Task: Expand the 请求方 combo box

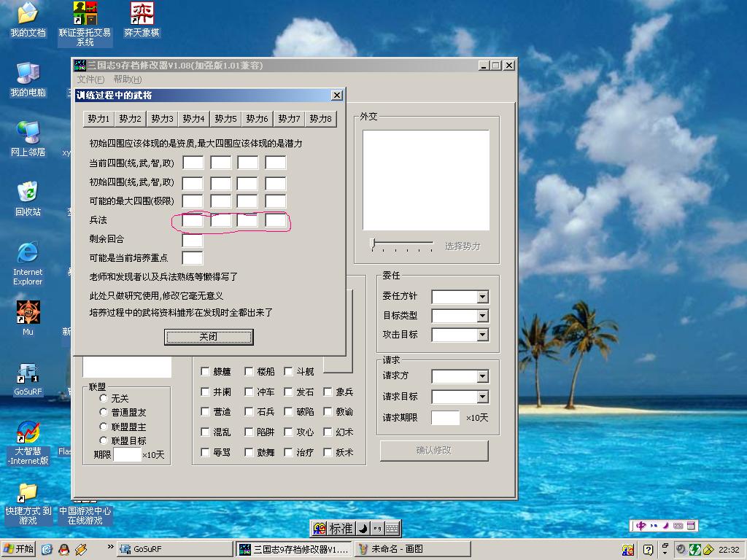Action: pos(482,377)
